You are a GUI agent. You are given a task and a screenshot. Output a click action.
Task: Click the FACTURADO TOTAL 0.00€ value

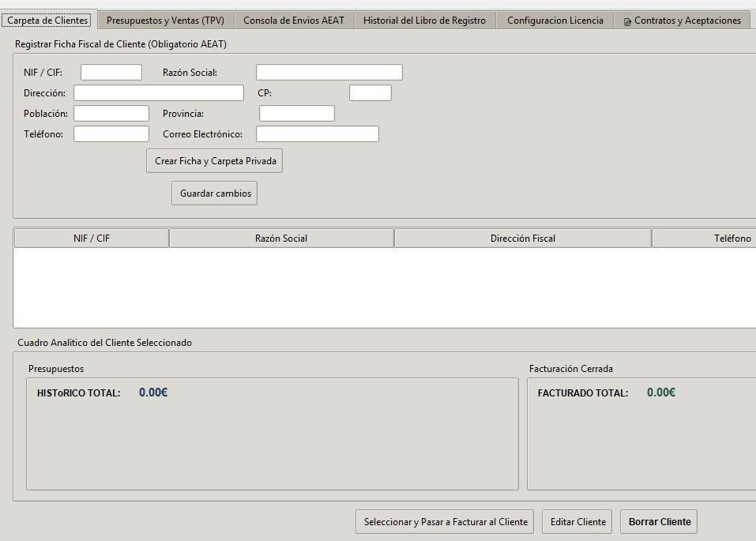point(661,393)
